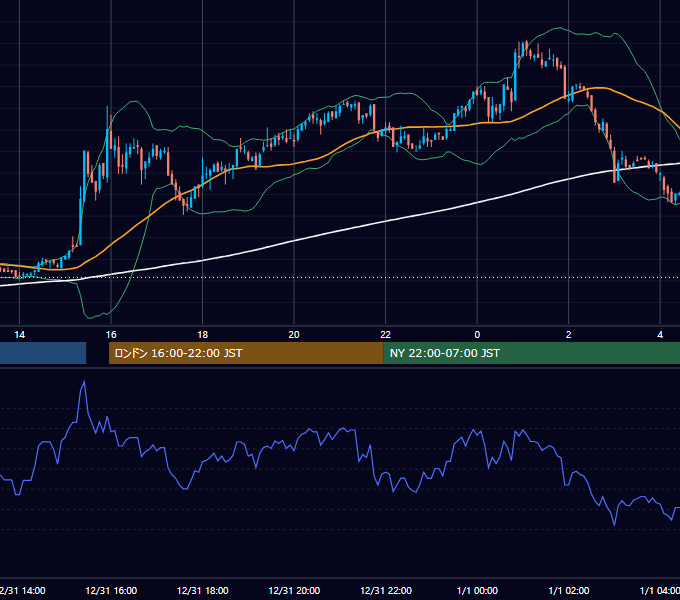Screen dimensions: 680x600
Task: Click the 12/31 18:00 date label
Action: tap(203, 590)
